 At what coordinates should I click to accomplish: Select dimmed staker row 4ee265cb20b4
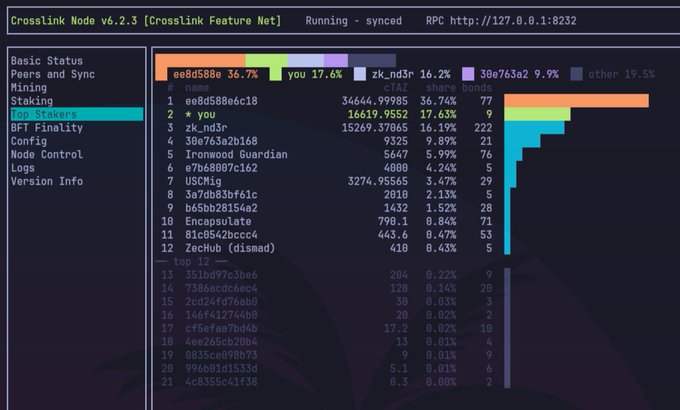(x=326, y=342)
